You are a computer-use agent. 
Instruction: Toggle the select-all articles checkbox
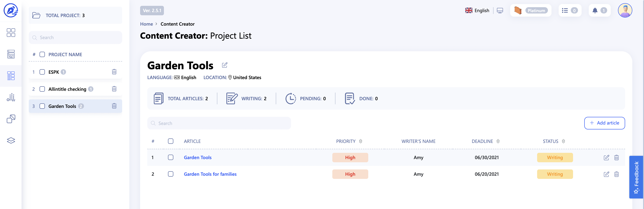[170, 141]
